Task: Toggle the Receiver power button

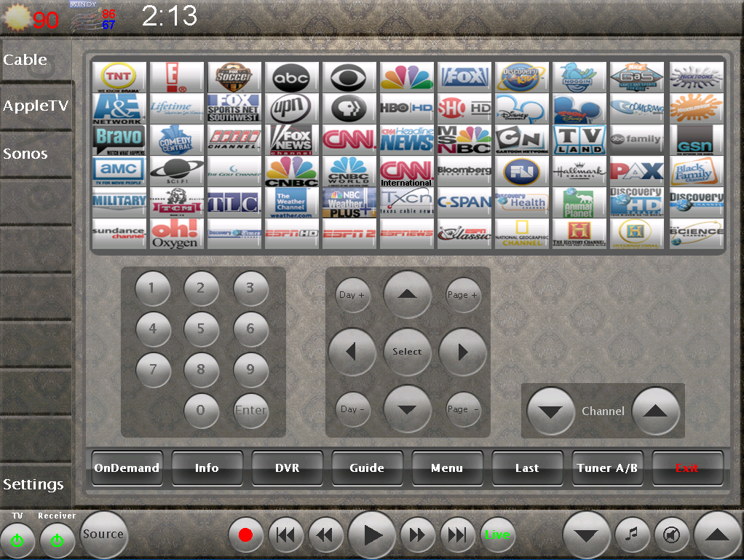Action: click(57, 540)
